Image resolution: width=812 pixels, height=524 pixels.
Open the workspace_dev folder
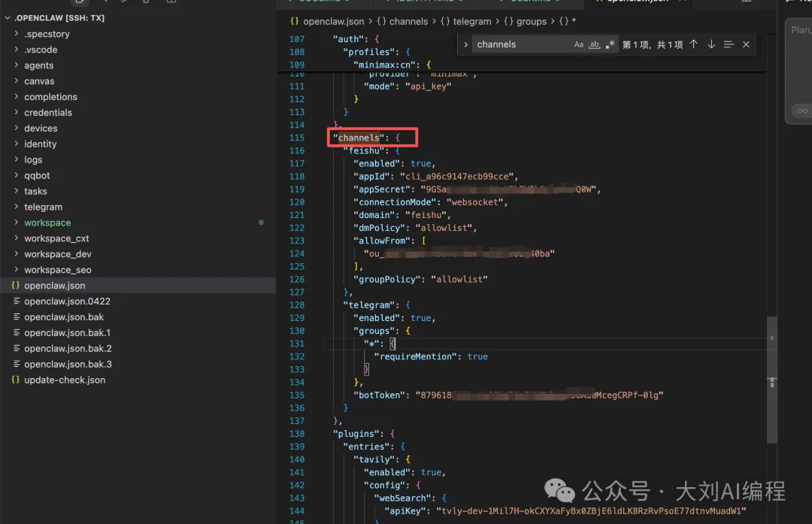tap(57, 254)
